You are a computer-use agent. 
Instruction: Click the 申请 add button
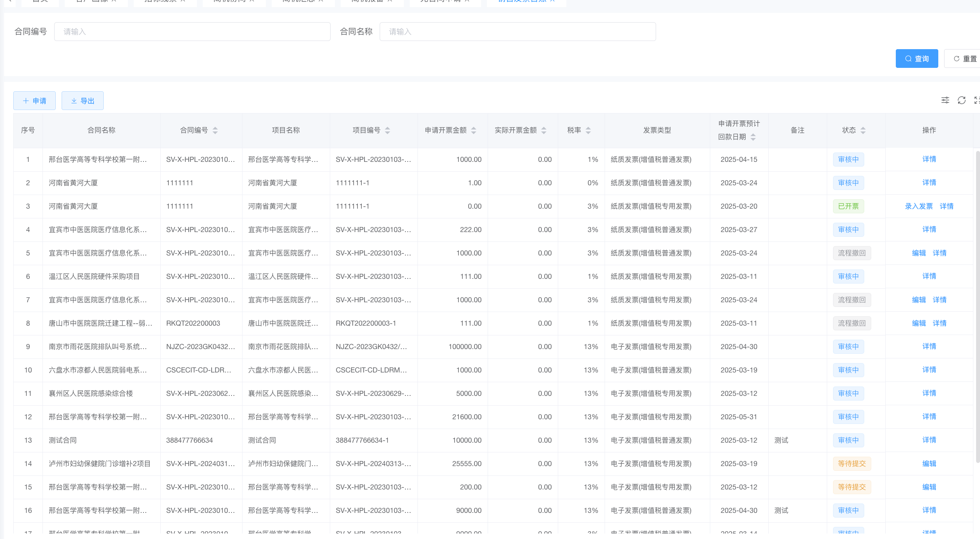[34, 101]
